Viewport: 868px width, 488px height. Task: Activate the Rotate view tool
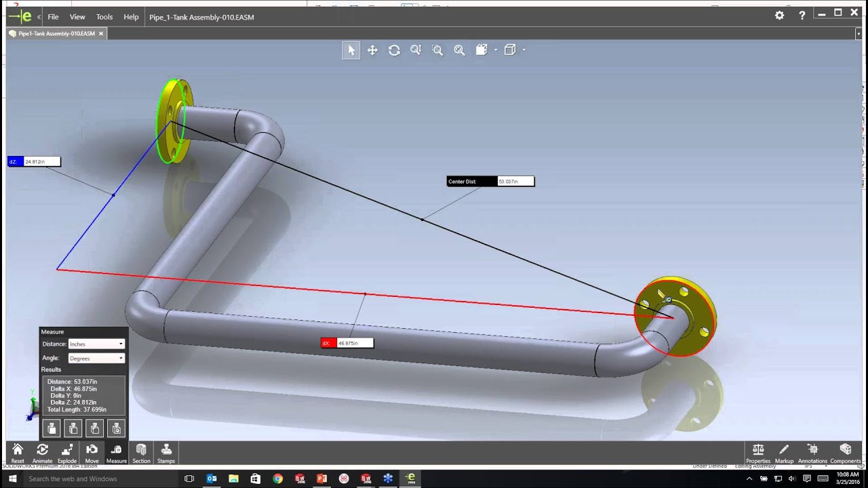(x=394, y=50)
